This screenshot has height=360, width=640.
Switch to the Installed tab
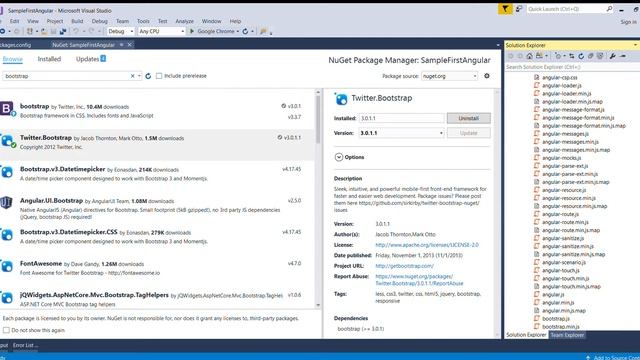tap(49, 59)
